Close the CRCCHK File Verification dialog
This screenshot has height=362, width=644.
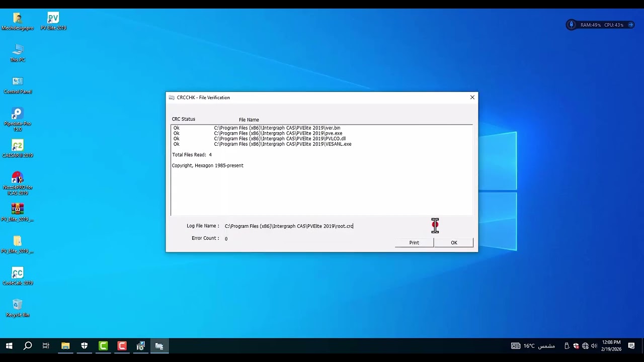(472, 98)
